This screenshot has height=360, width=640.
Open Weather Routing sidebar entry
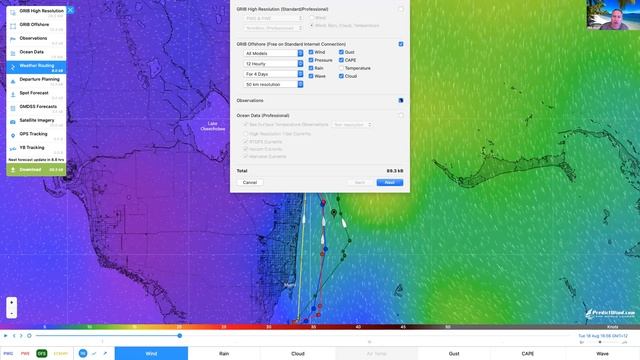(x=36, y=67)
